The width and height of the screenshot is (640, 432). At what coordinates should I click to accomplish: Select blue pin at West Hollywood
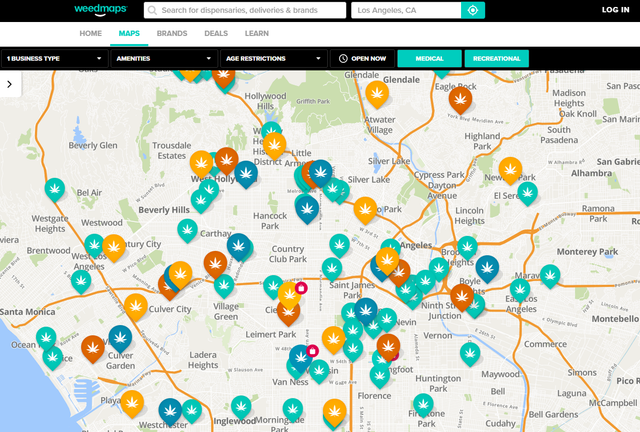click(x=246, y=173)
